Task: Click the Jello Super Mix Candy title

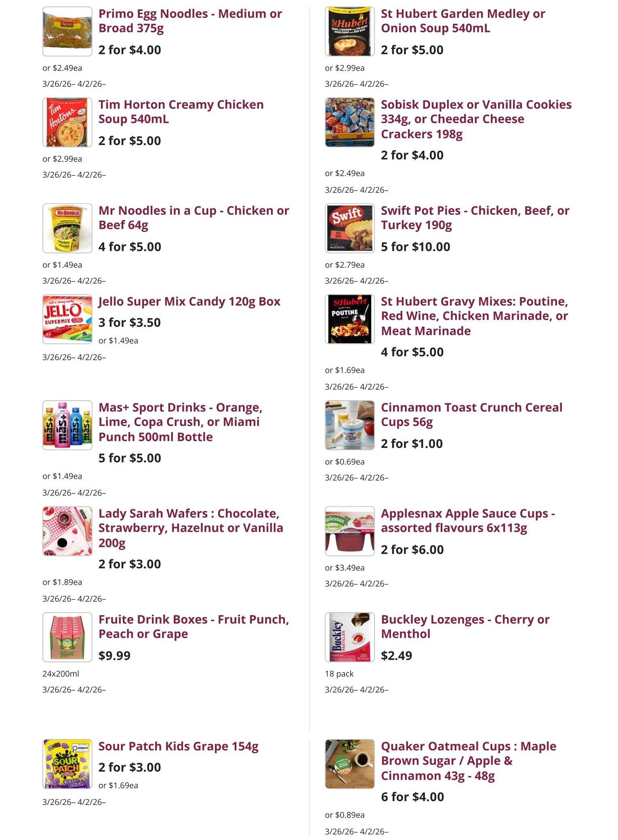Action: pos(189,302)
